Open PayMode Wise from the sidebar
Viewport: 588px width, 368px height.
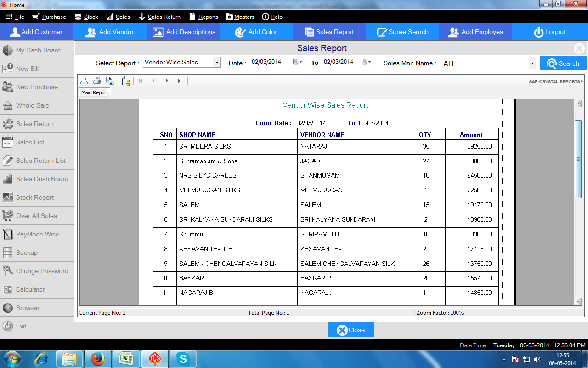(x=37, y=234)
